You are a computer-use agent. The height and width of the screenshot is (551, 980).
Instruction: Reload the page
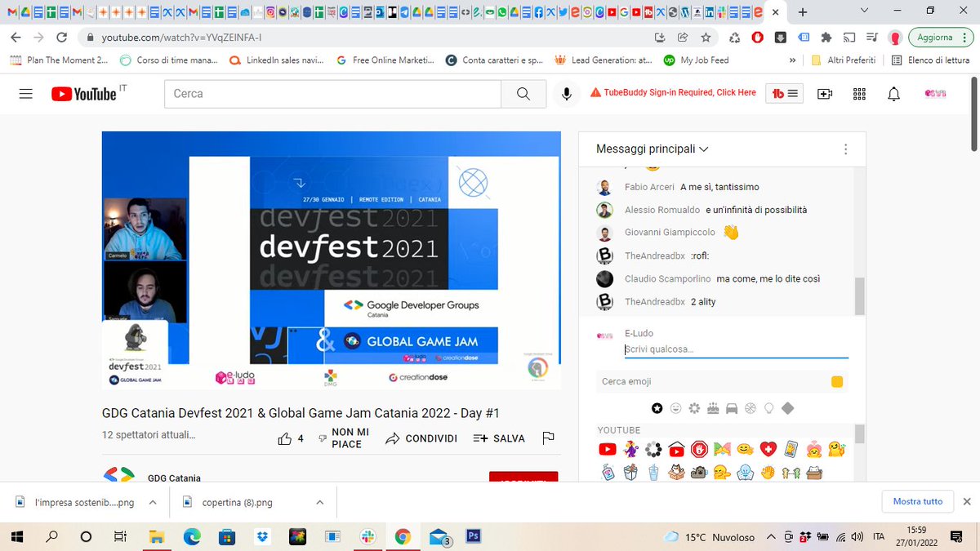click(x=61, y=38)
